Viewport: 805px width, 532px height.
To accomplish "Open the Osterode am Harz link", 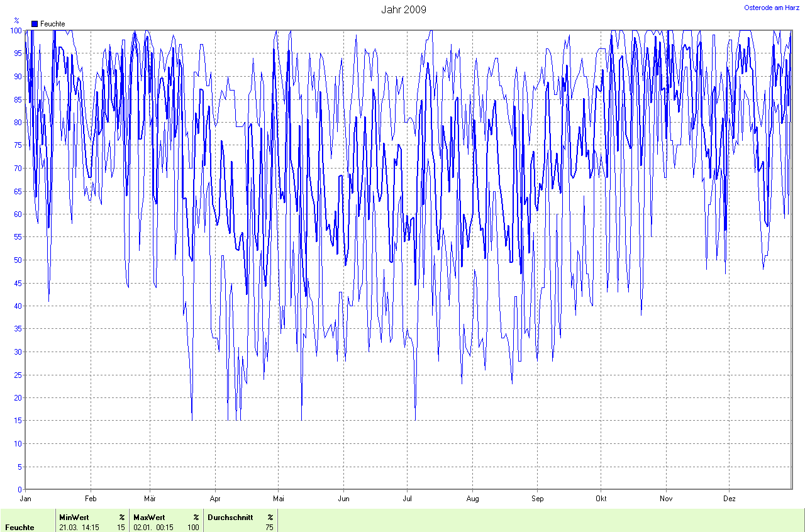I will (x=772, y=8).
